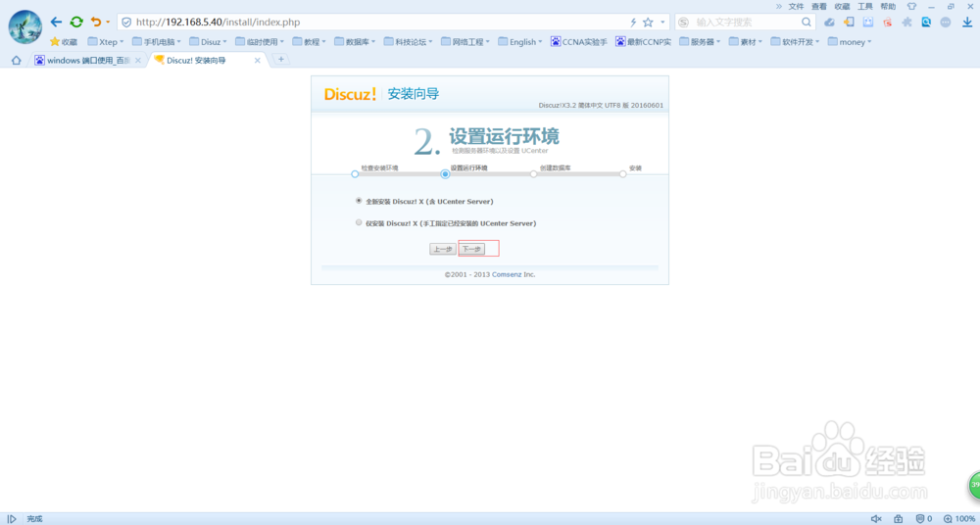This screenshot has width=980, height=525.
Task: Click the ad-block shield counter icon
Action: (924, 519)
